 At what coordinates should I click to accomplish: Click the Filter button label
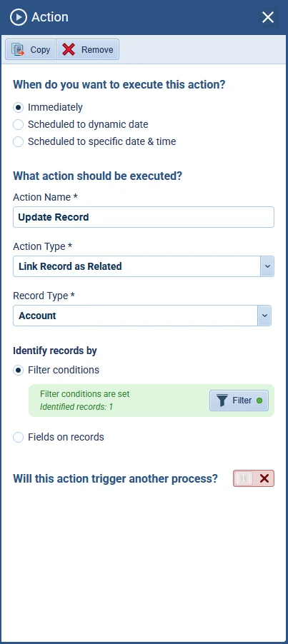pyautogui.click(x=242, y=401)
